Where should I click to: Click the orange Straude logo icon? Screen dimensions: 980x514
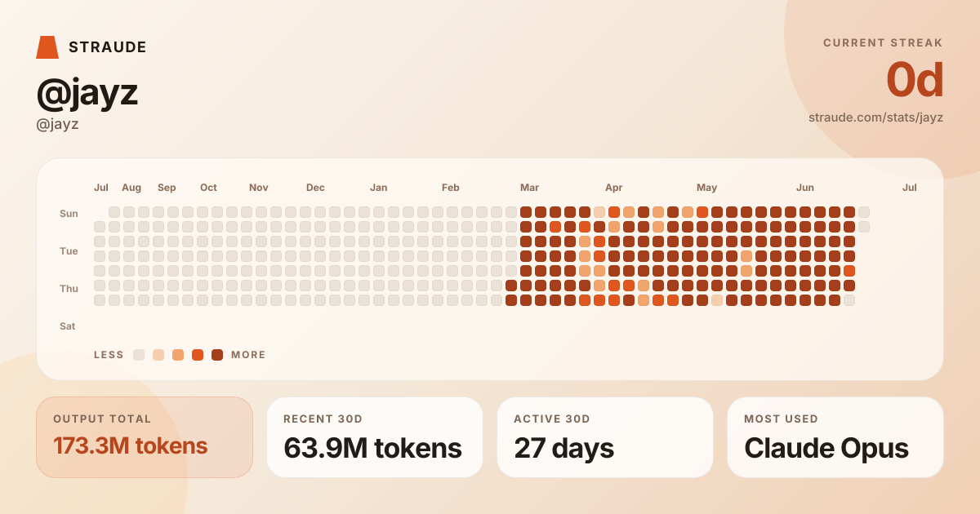(47, 47)
